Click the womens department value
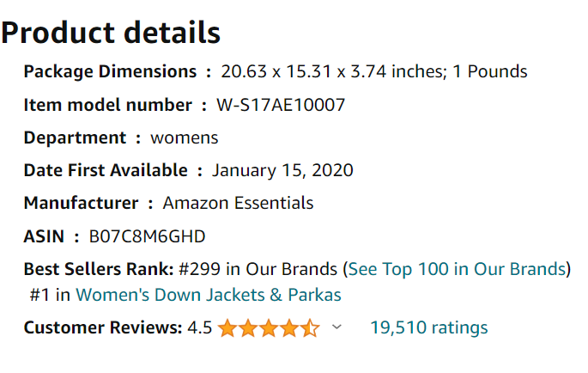This screenshot has width=588, height=373. 184,138
